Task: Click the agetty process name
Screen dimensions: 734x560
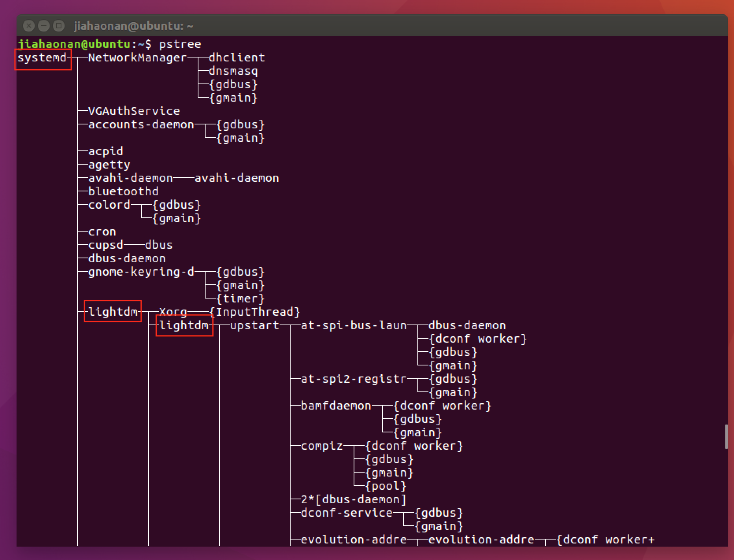Action: [109, 165]
